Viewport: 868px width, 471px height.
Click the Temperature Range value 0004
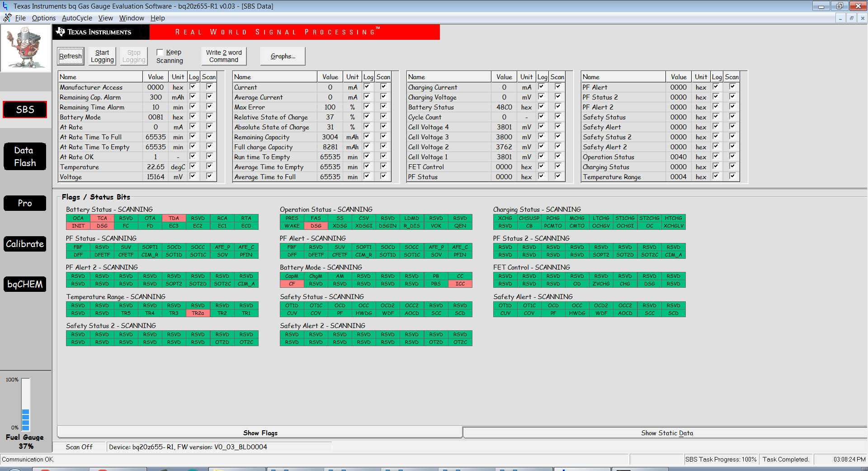pos(679,177)
